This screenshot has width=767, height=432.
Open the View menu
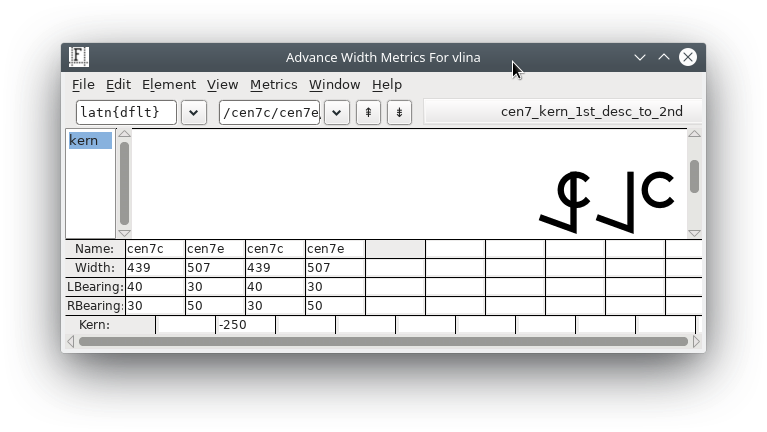[x=223, y=85]
